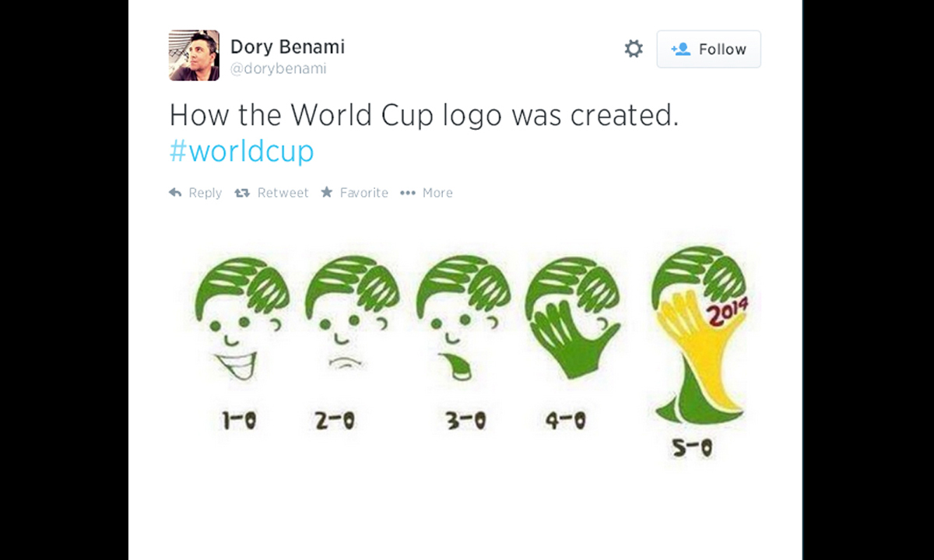The image size is (934, 560).
Task: Open the More options label
Action: [x=437, y=193]
